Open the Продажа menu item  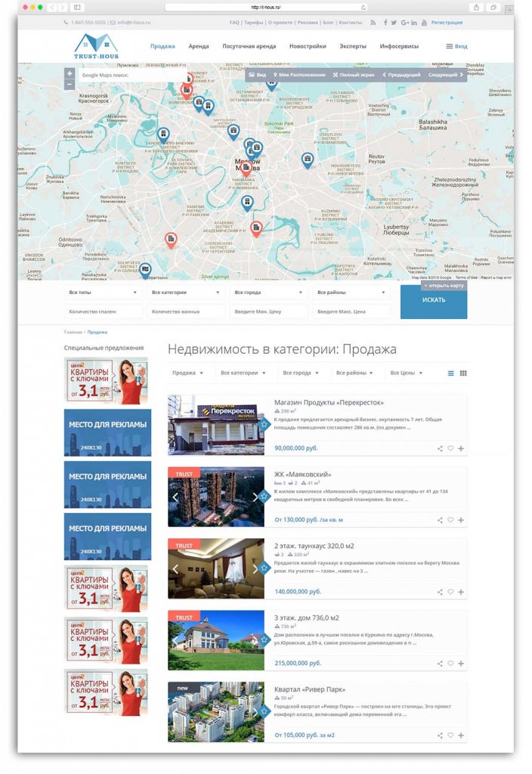(x=163, y=46)
